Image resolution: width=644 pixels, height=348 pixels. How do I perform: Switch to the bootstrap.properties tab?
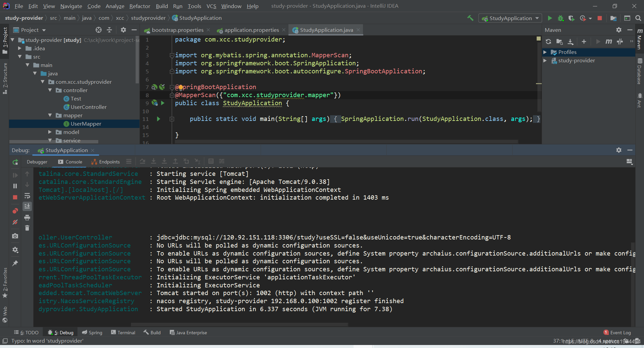(x=177, y=30)
